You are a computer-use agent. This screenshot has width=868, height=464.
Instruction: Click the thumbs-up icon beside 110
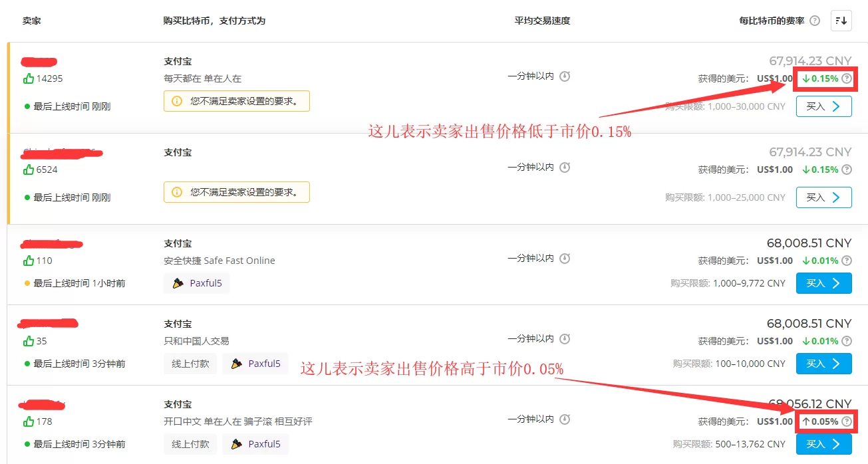pos(29,261)
